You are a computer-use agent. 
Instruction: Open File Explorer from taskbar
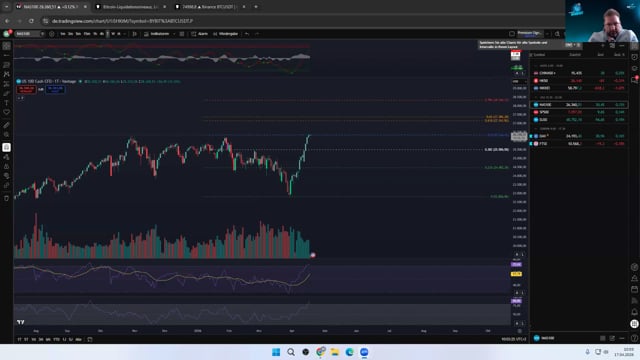point(335,352)
